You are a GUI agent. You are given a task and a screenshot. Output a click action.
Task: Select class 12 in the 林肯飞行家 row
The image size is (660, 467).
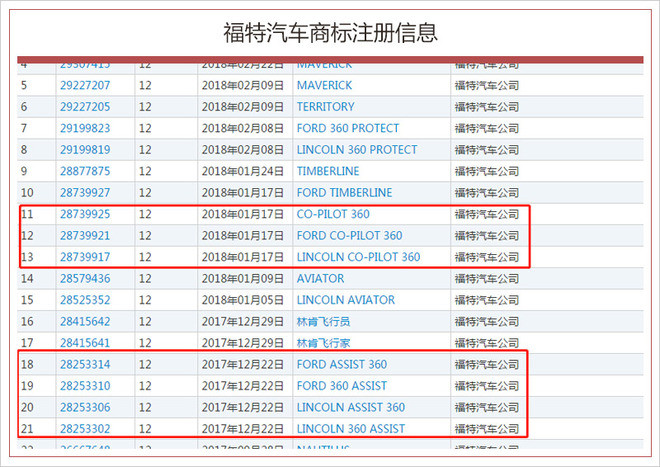click(145, 343)
